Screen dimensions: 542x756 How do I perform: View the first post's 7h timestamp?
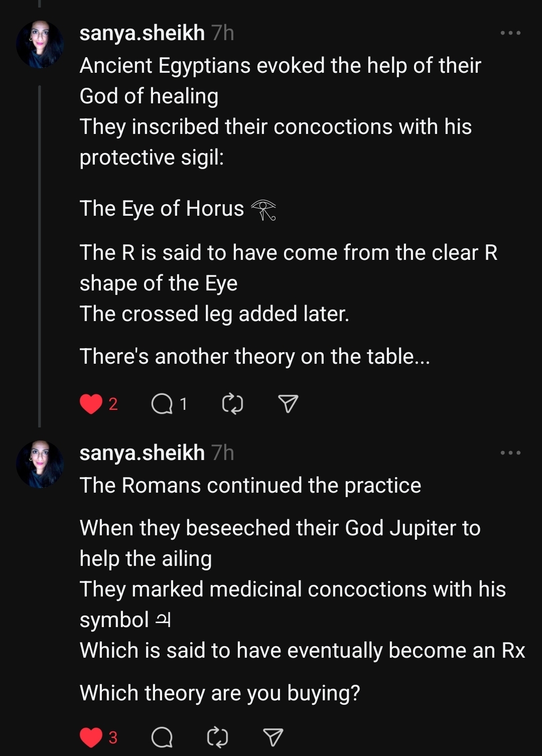[x=223, y=33]
